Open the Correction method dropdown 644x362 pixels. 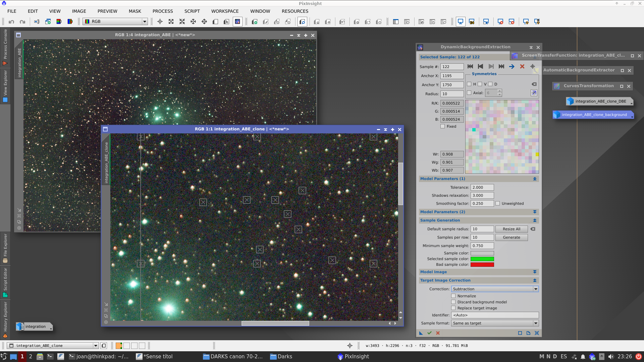[x=535, y=289]
